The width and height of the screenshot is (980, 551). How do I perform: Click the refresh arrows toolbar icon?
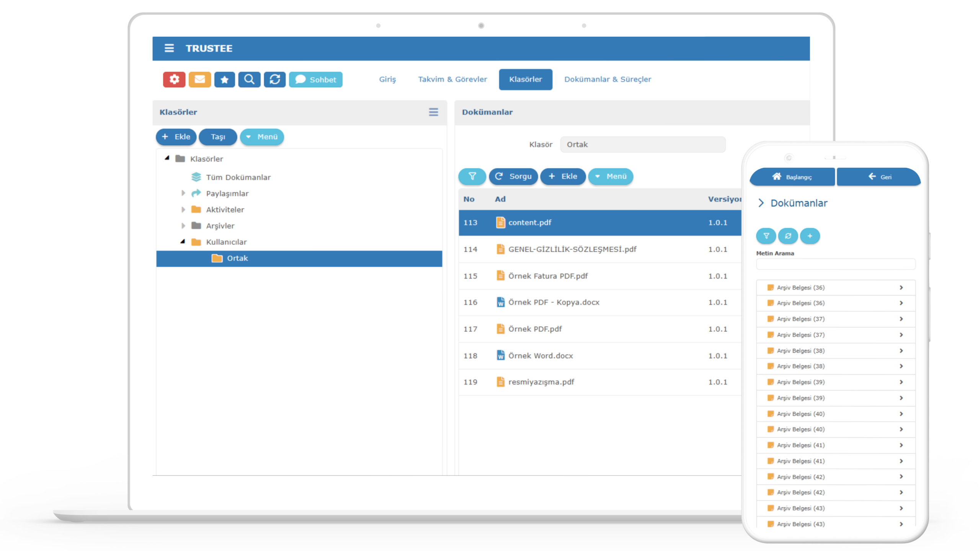point(274,80)
